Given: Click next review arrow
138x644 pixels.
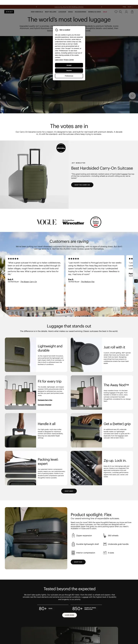Looking at the screenshot, I should [136, 281].
